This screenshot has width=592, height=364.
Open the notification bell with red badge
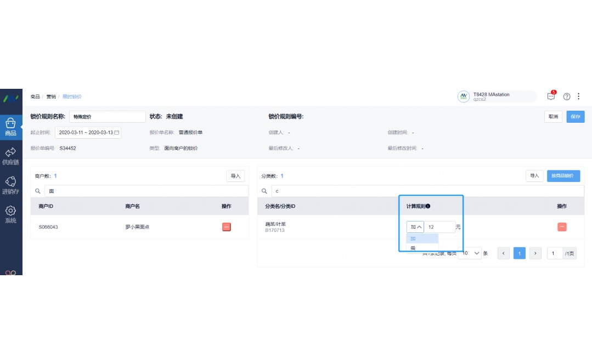pos(551,96)
